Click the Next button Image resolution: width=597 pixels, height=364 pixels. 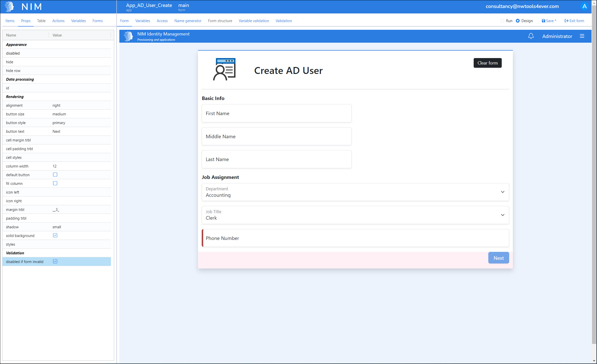(498, 258)
